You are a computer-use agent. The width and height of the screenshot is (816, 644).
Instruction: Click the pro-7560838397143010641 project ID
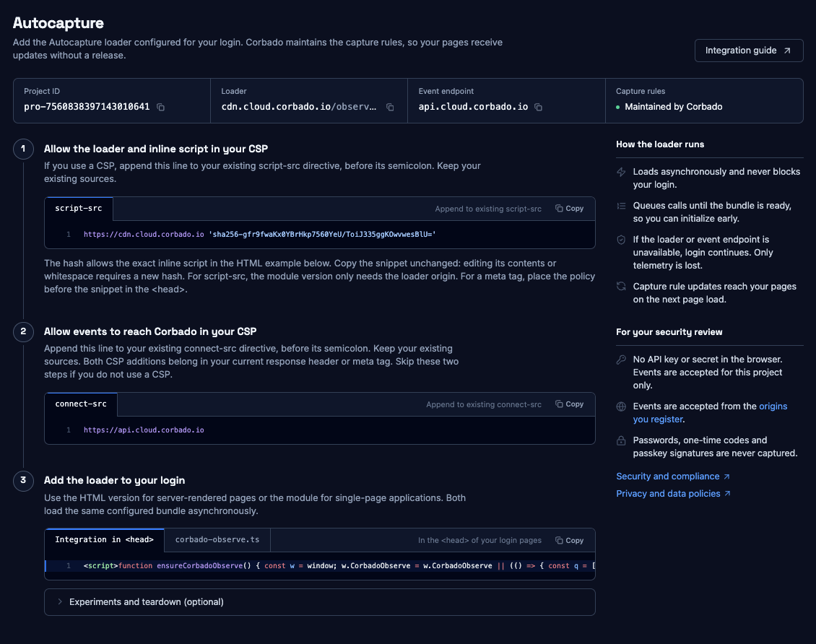point(87,107)
